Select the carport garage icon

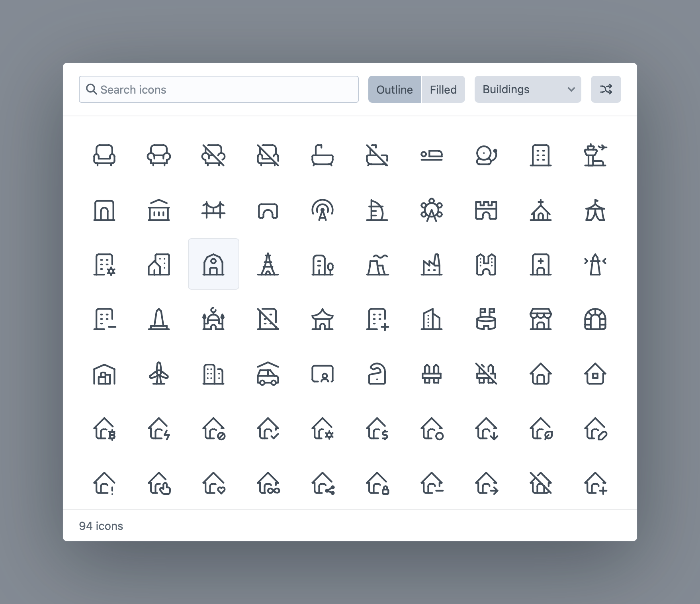coord(268,374)
